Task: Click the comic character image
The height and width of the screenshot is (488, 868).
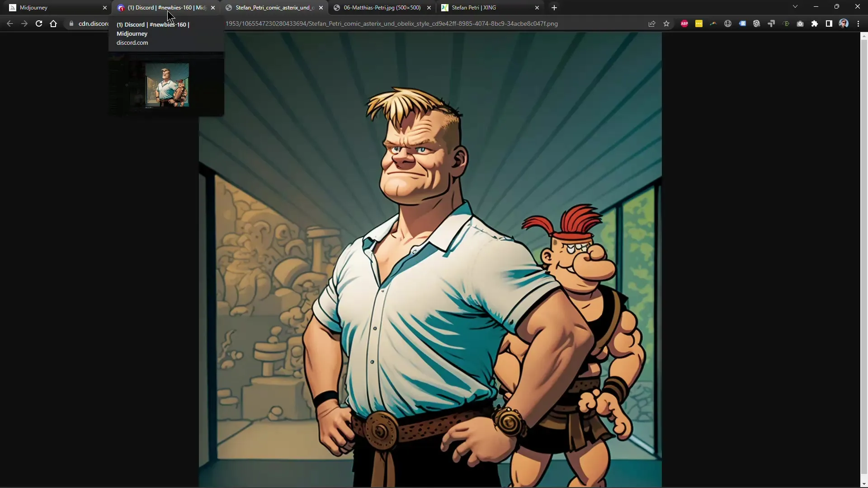Action: [430, 260]
